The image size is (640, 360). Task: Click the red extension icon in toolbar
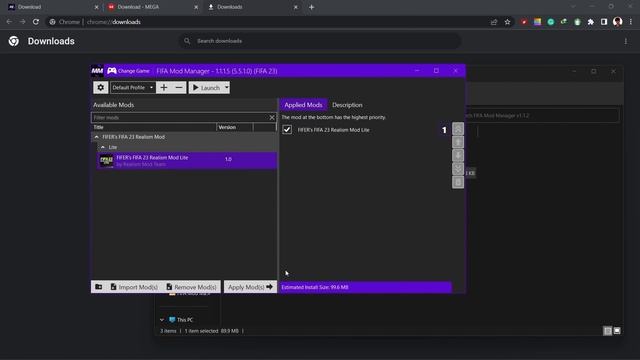(524, 22)
